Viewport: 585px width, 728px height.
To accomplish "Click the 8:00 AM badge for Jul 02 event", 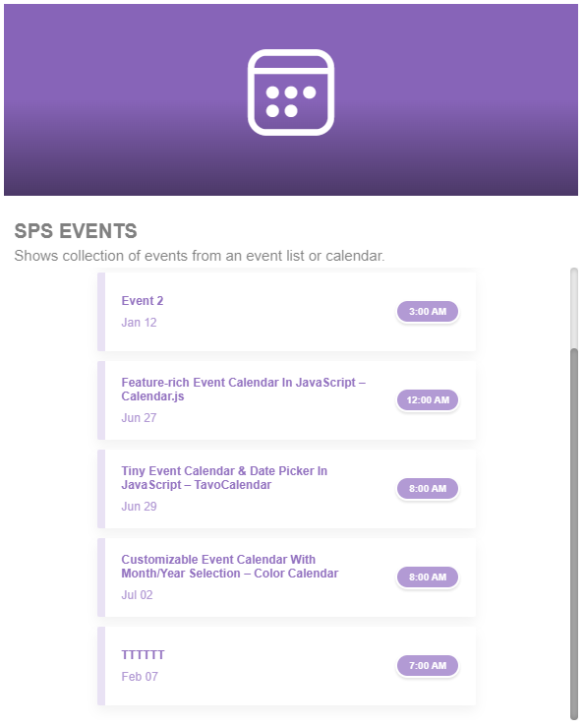I will click(428, 577).
